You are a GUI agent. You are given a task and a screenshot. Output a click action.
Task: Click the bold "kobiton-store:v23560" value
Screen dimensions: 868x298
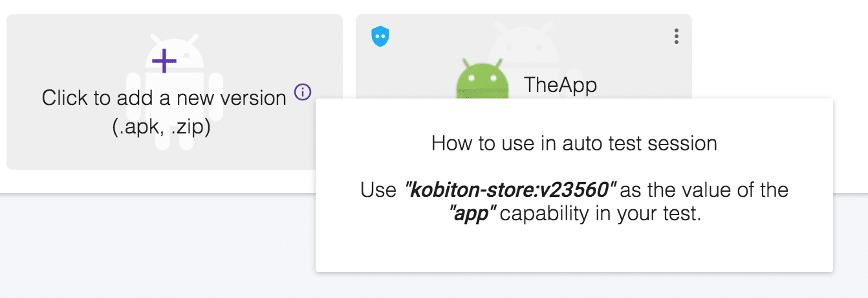[x=510, y=190]
